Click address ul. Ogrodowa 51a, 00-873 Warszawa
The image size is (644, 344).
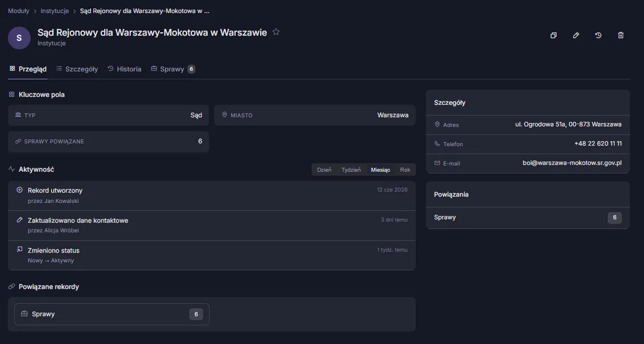pyautogui.click(x=569, y=124)
